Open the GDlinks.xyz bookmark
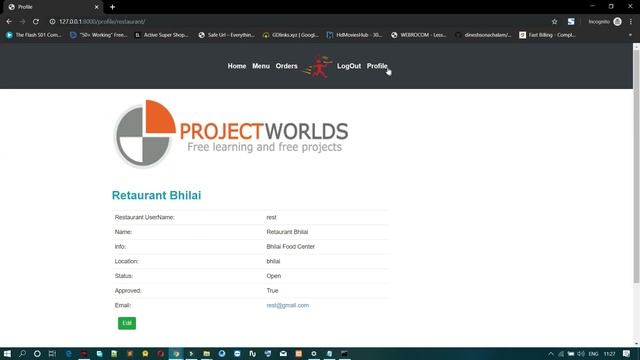The width and height of the screenshot is (640, 360). (291, 35)
